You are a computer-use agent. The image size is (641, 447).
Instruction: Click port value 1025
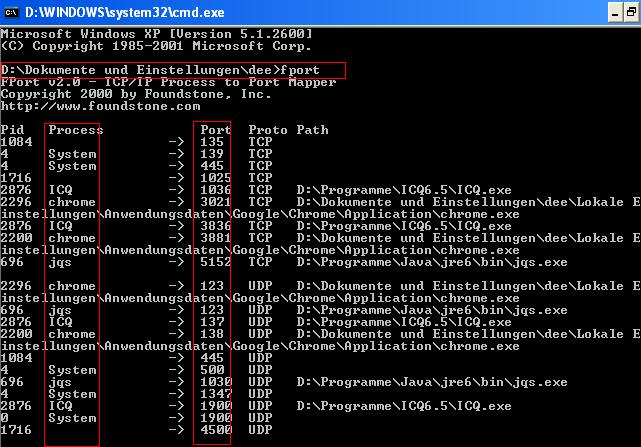coord(216,178)
